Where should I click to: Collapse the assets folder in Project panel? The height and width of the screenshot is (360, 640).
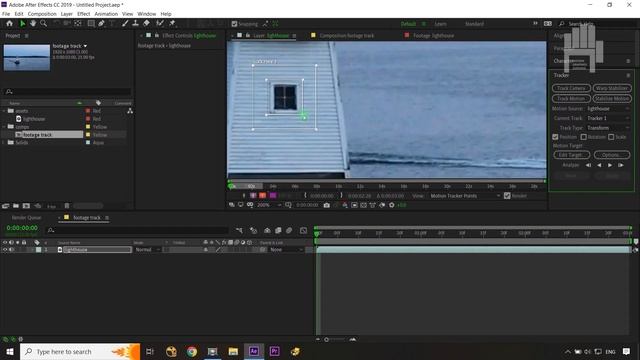point(4,111)
